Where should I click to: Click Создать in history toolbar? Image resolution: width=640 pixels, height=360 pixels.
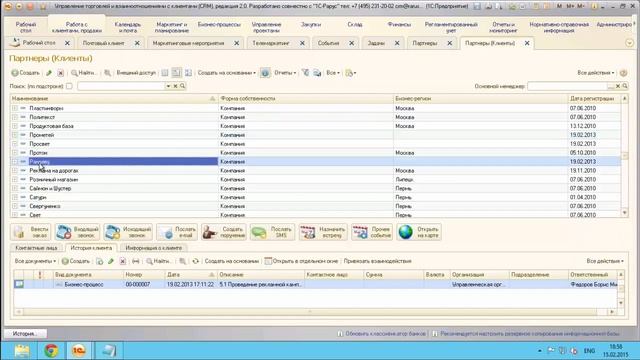pos(76,261)
